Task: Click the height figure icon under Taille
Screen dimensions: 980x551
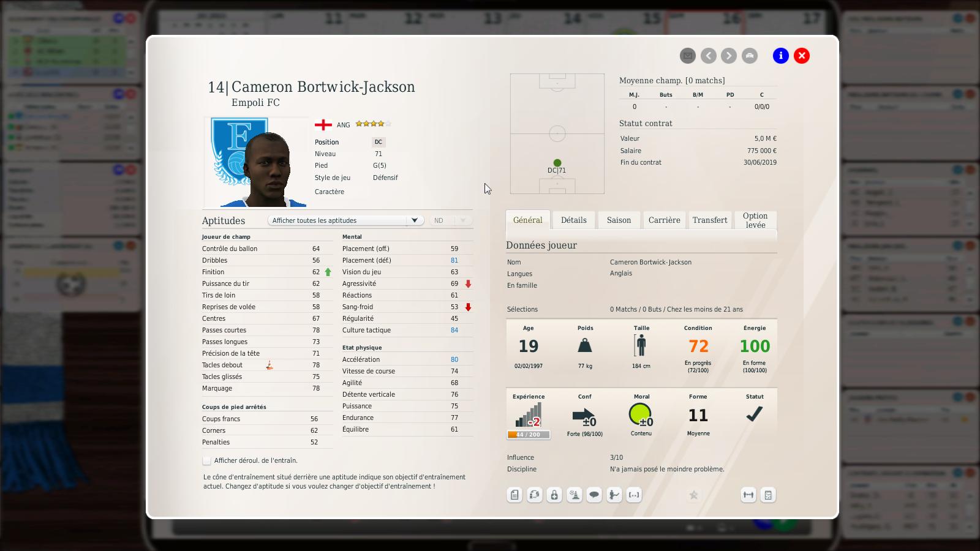Action: pos(641,345)
